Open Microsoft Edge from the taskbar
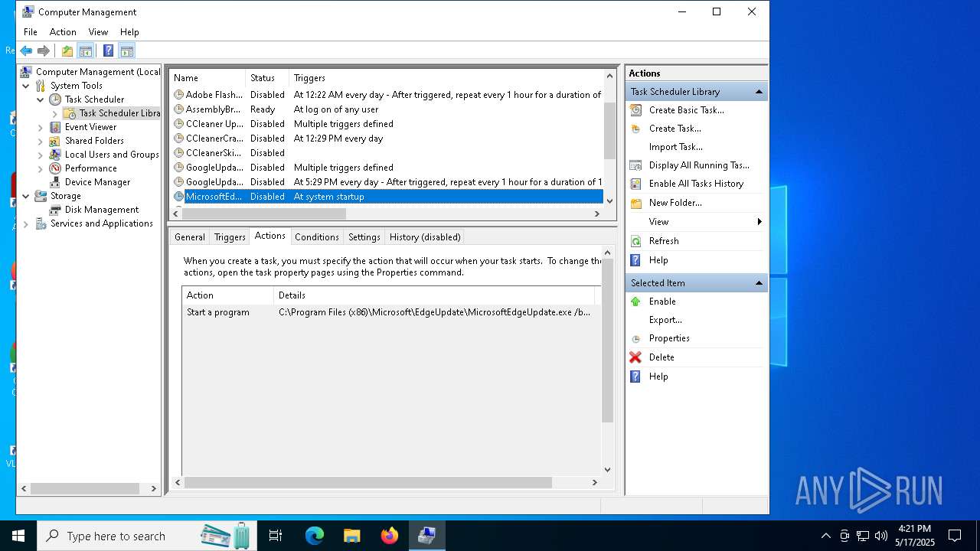Viewport: 980px width, 551px height. tap(315, 536)
